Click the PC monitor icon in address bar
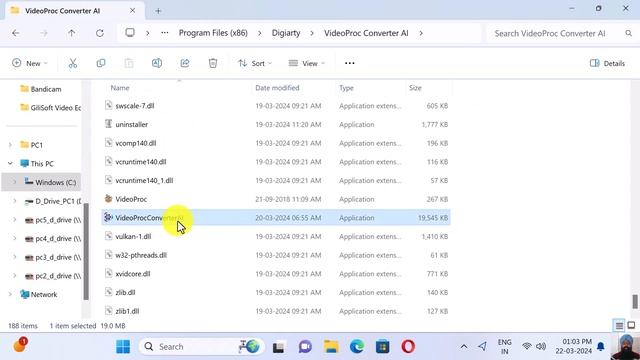 coord(130,33)
